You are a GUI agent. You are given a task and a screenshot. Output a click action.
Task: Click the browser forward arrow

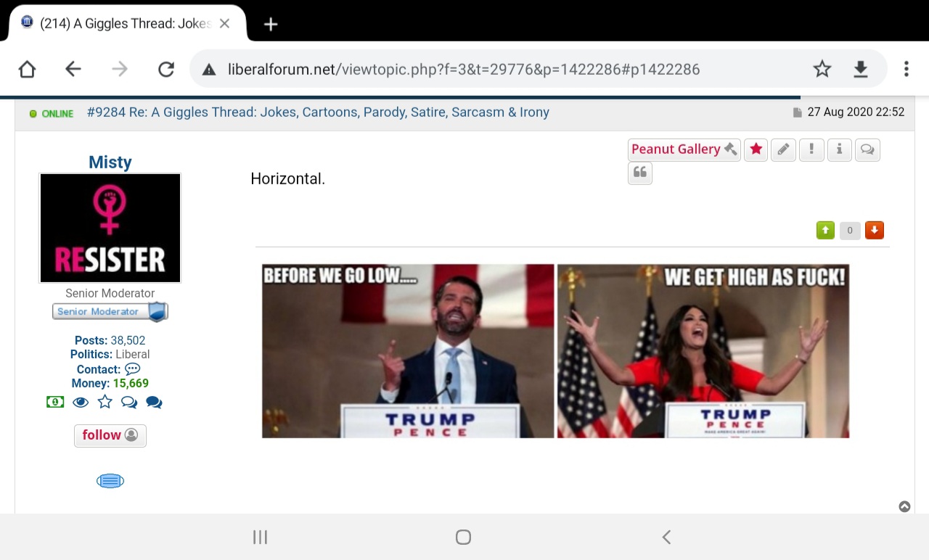(120, 69)
